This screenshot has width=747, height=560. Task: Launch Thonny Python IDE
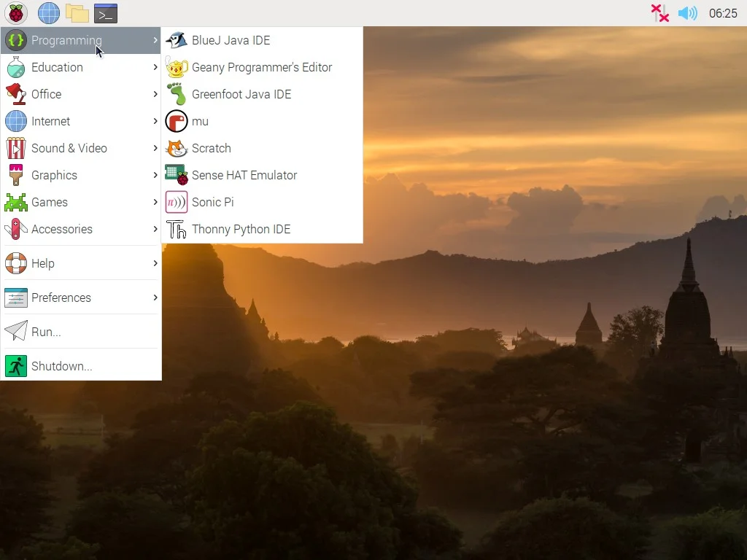(x=262, y=229)
